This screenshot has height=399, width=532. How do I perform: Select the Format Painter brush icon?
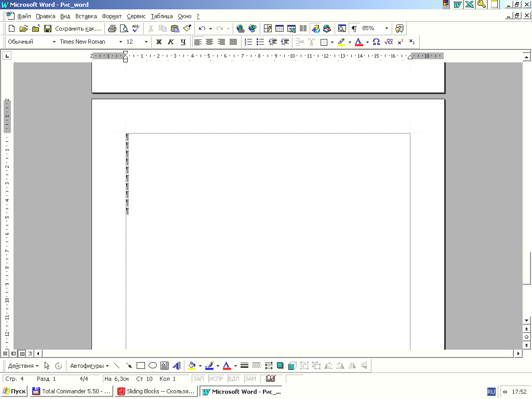pyautogui.click(x=187, y=29)
